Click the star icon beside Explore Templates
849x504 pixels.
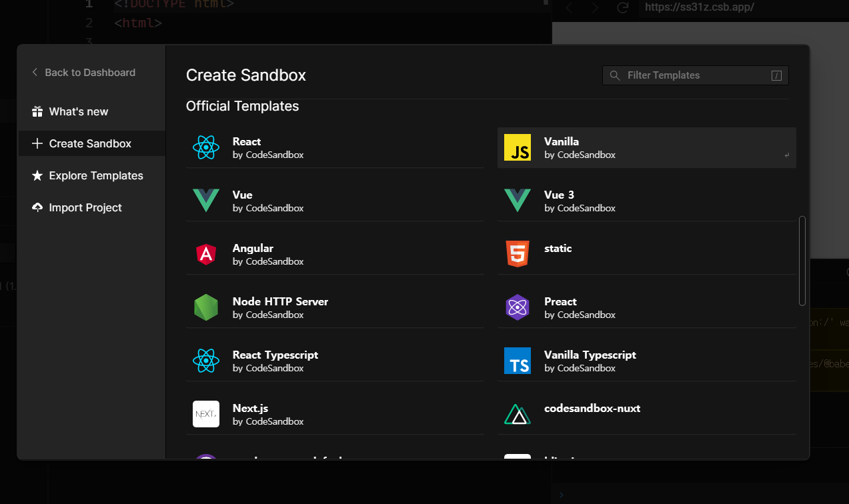pos(37,175)
